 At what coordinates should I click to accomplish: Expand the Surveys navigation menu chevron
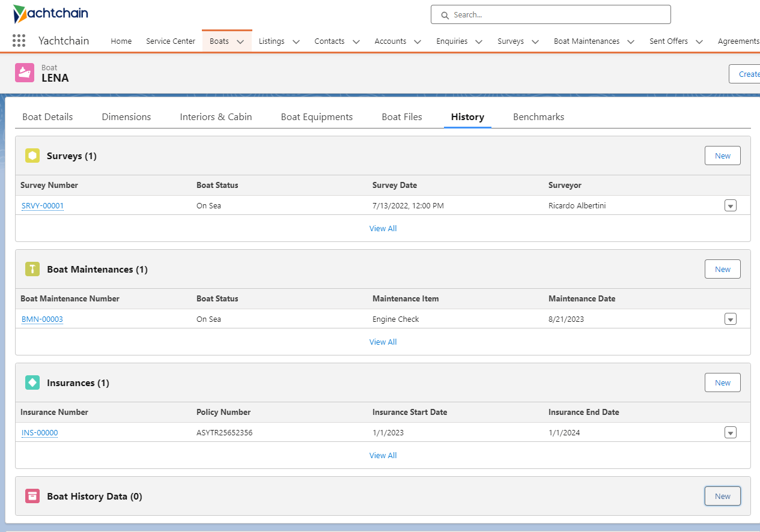coord(535,41)
